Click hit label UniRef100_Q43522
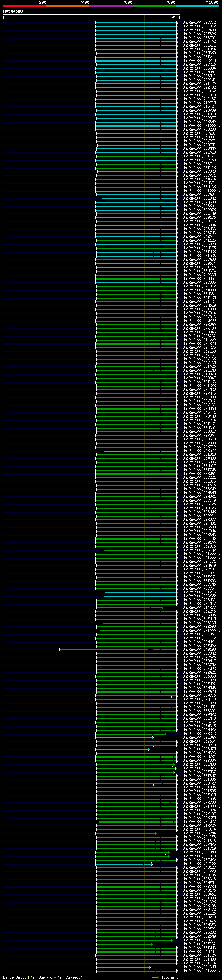The height and width of the screenshot is (980, 222). [x=199, y=451]
